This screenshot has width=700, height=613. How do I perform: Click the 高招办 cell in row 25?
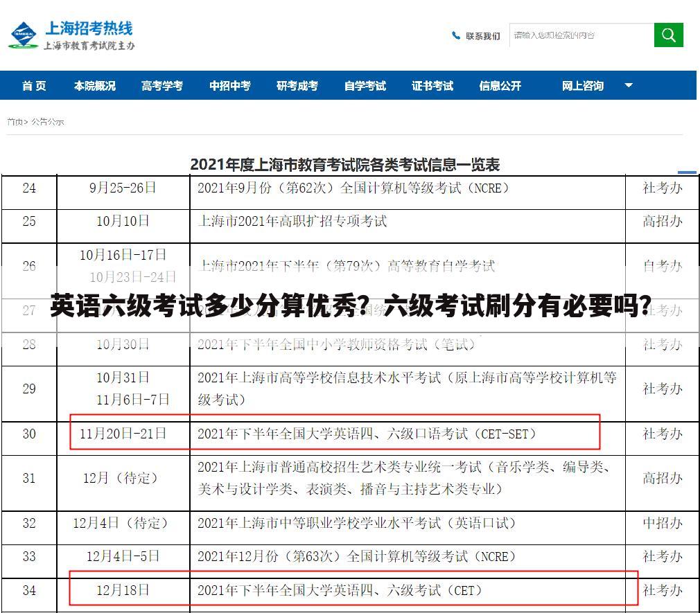tap(663, 221)
